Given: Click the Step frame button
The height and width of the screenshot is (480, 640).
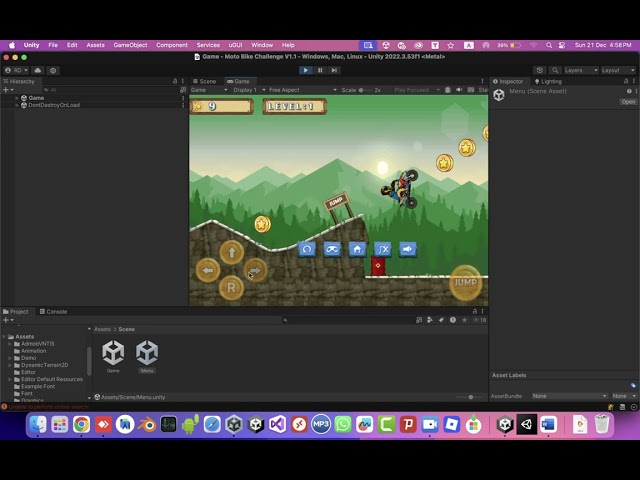Looking at the screenshot, I should tap(334, 70).
